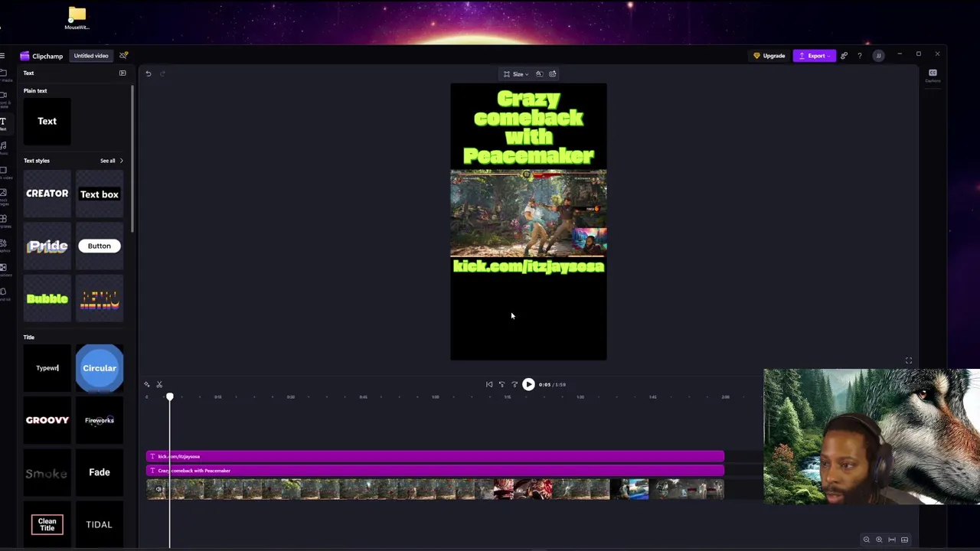The height and width of the screenshot is (551, 980).
Task: Select the Smoke title
Action: [x=47, y=472]
